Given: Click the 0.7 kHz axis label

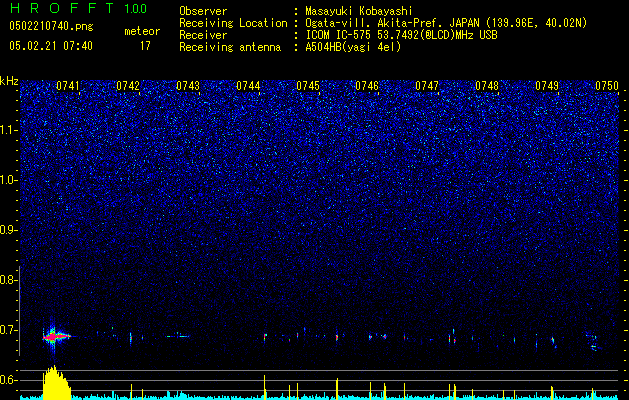Looking at the screenshot, I should (x=9, y=330).
